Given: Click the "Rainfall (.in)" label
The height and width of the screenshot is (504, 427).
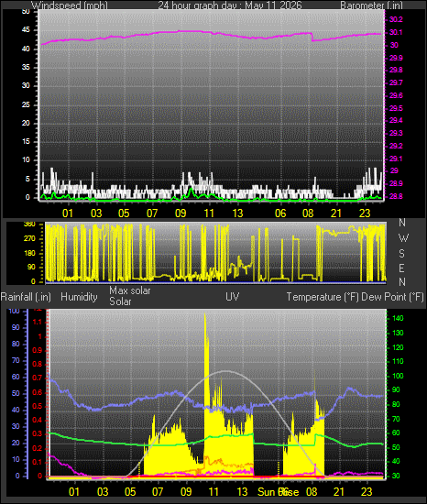Looking at the screenshot, I should [26, 297].
